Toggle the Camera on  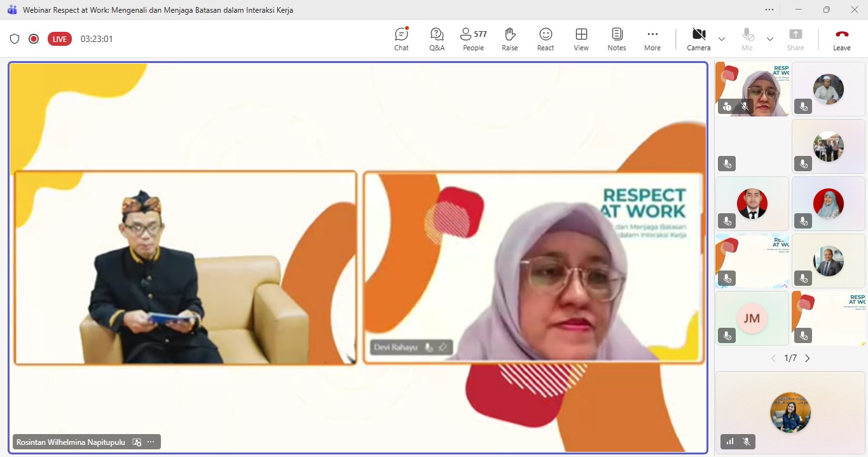pyautogui.click(x=698, y=39)
